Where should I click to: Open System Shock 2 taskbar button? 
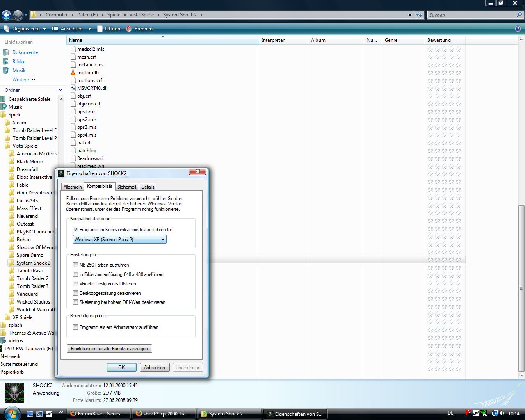230,414
